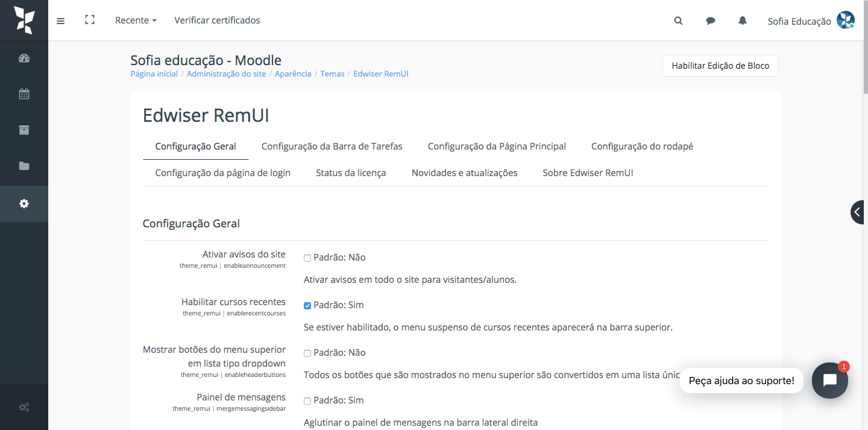
Task: Click the Sofia Educação user avatar
Action: pos(846,20)
